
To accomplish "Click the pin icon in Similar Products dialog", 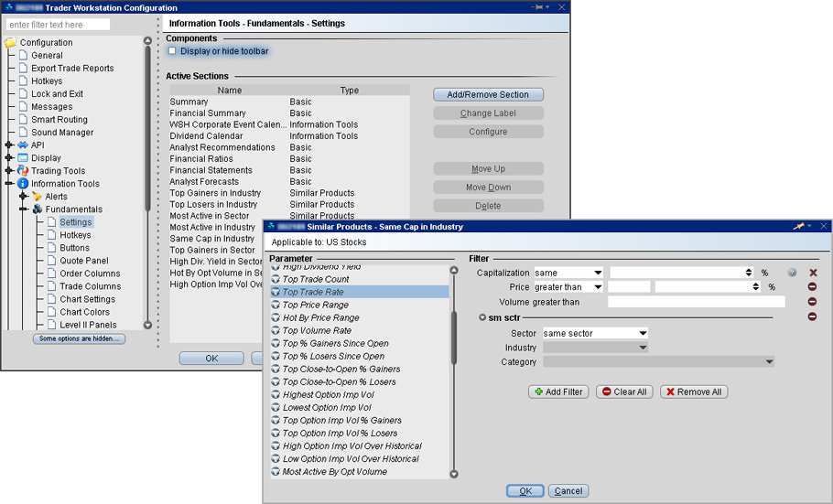I will click(x=799, y=226).
